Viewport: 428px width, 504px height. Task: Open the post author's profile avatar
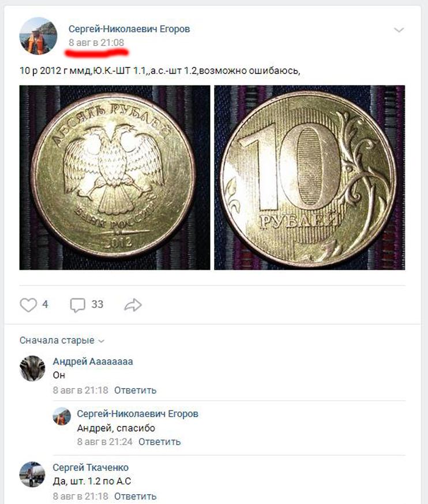tap(38, 36)
